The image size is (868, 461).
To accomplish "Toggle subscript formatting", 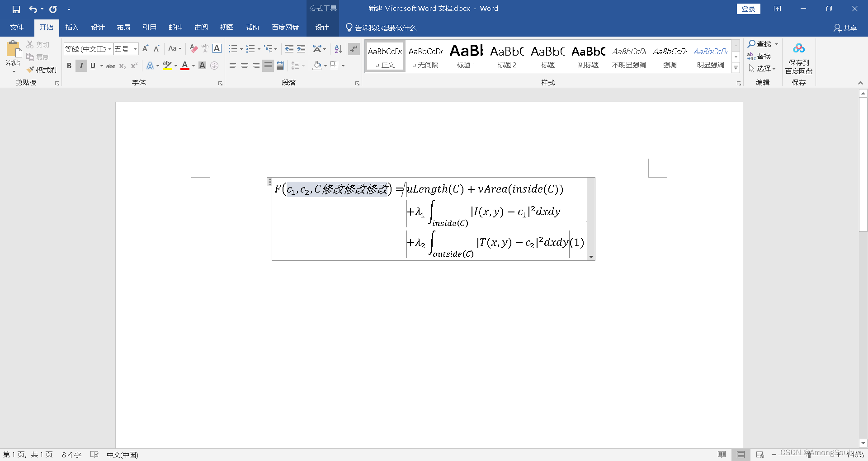I will [x=122, y=66].
